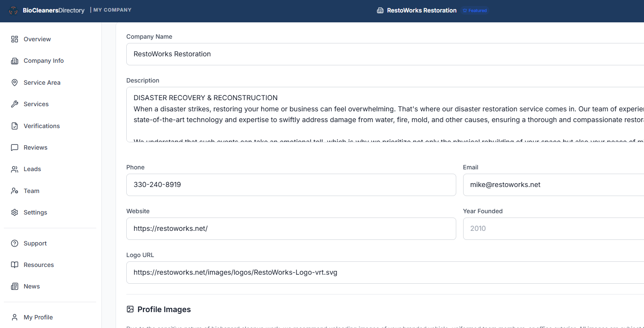The width and height of the screenshot is (644, 328).
Task: Click the News megaphone icon
Action: pyautogui.click(x=15, y=286)
